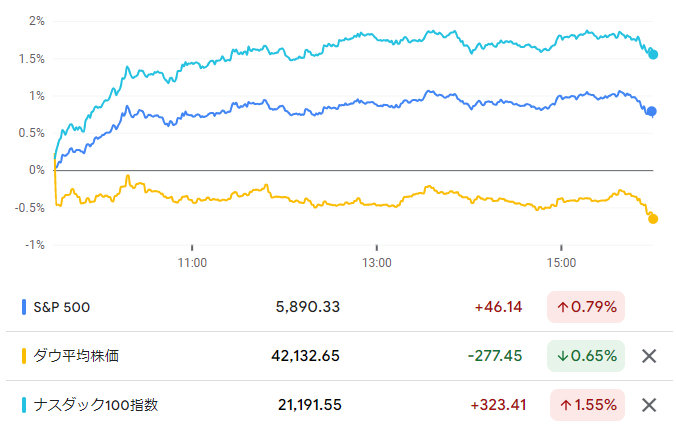Screen dimensions: 676x426
Task: Click the cyan Nasdaq endpoint dot on chart
Action: pyautogui.click(x=653, y=55)
